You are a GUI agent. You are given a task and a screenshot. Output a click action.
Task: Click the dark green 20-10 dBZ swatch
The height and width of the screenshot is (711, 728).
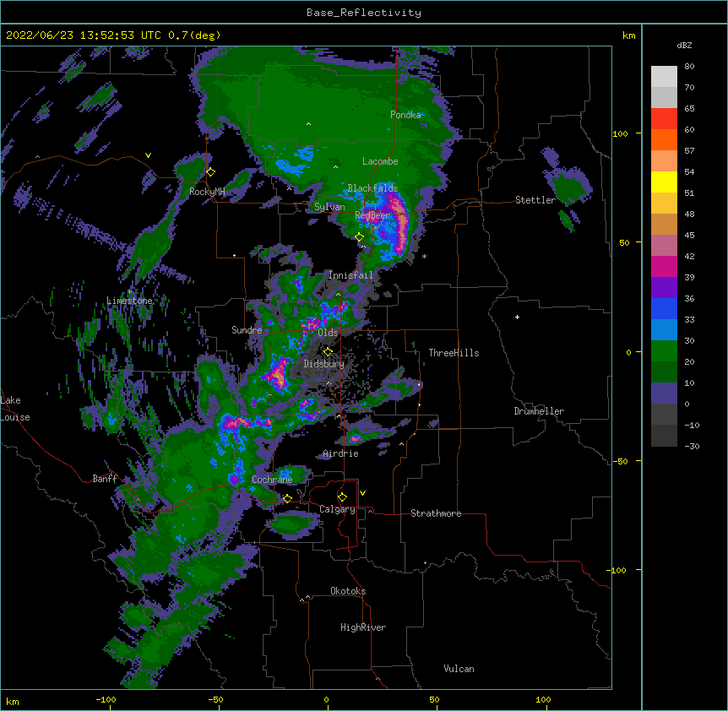(x=664, y=372)
